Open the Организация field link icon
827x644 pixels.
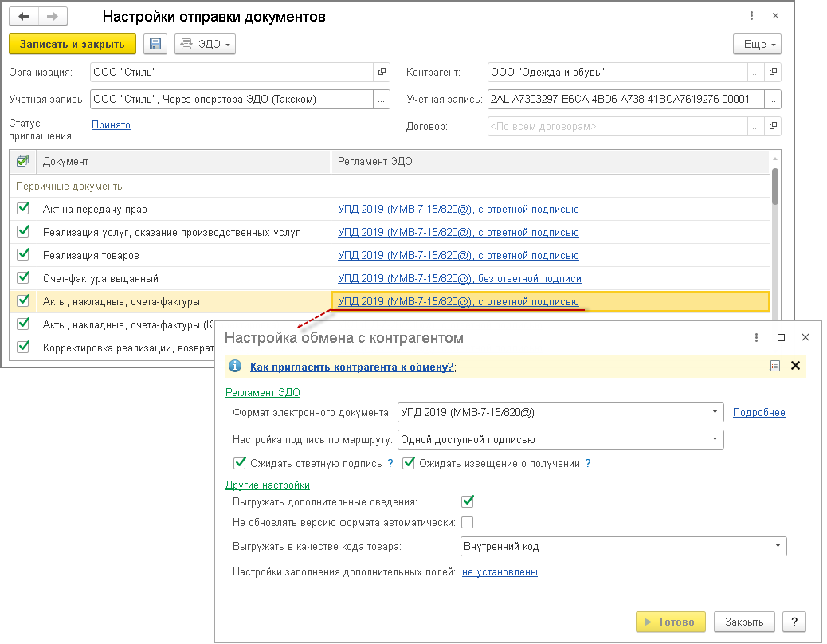pos(382,73)
